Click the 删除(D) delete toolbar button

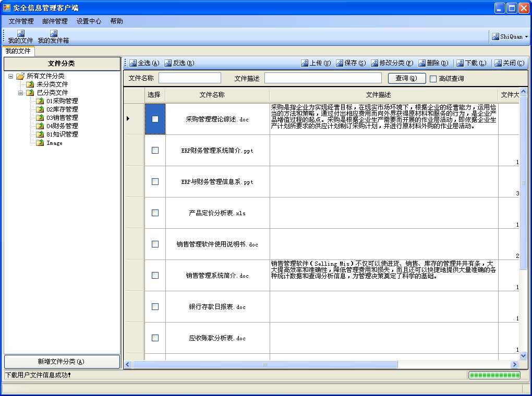(433, 63)
